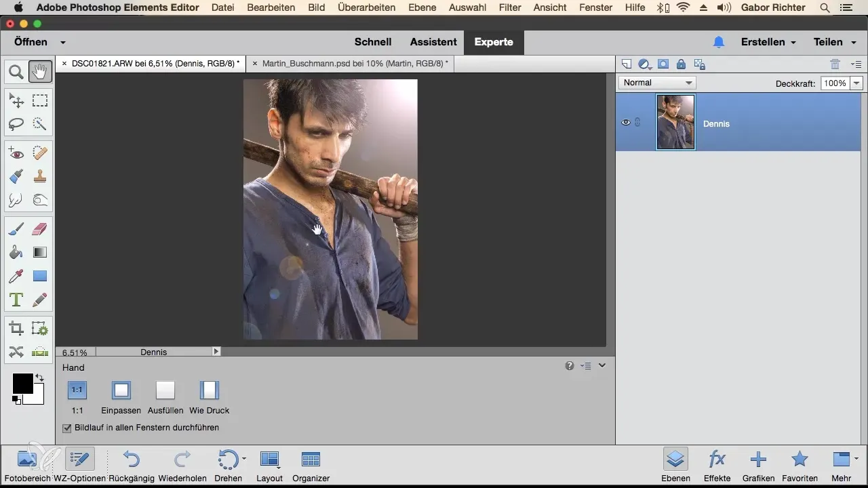868x488 pixels.
Task: Select the Paint Bucket tool
Action: click(16, 253)
